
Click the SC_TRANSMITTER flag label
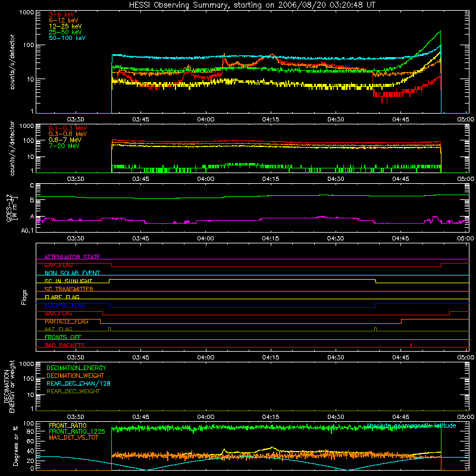68,289
